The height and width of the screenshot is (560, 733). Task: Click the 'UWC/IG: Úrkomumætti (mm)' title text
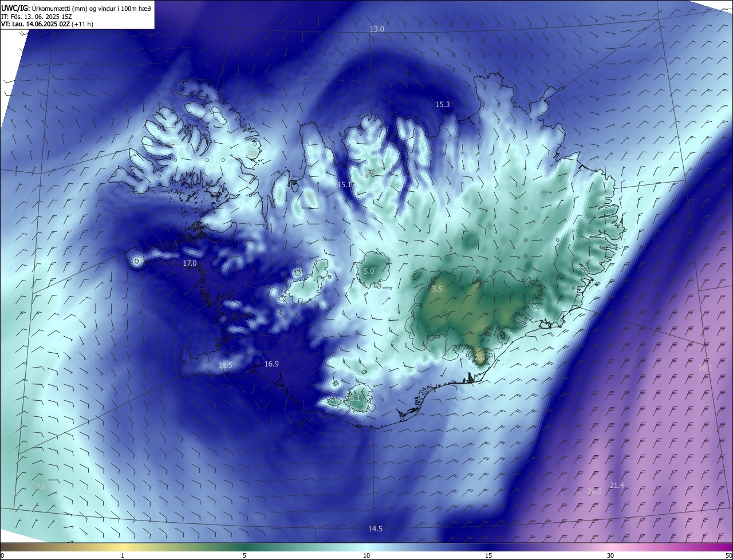pos(44,8)
